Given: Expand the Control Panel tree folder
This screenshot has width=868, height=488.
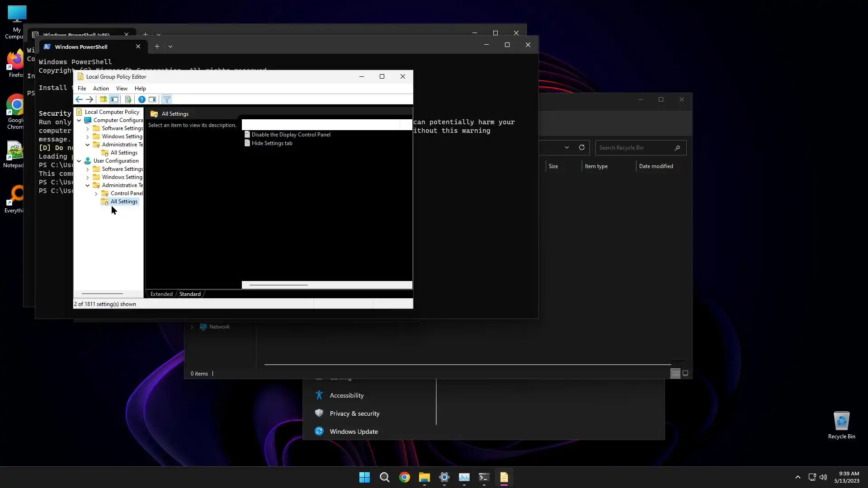Looking at the screenshot, I should [x=96, y=193].
